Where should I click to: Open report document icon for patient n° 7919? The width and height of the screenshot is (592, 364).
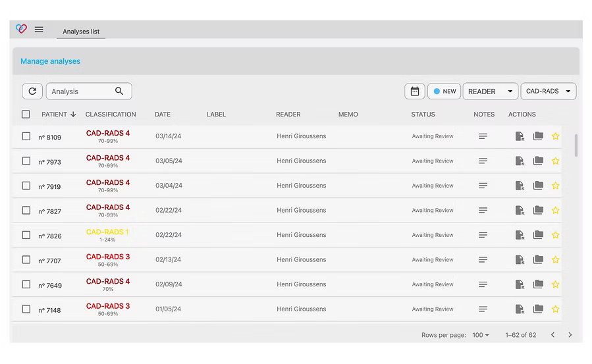pyautogui.click(x=520, y=186)
